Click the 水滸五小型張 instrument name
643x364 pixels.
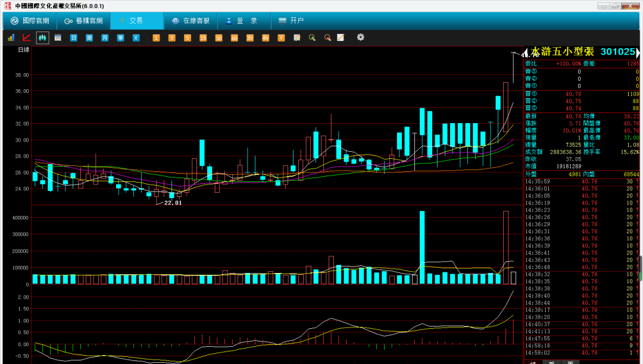click(x=562, y=52)
